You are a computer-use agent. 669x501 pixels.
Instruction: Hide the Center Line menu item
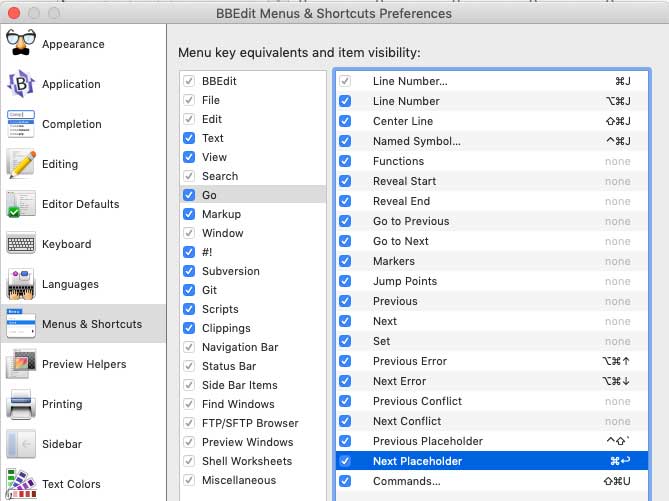(x=345, y=121)
